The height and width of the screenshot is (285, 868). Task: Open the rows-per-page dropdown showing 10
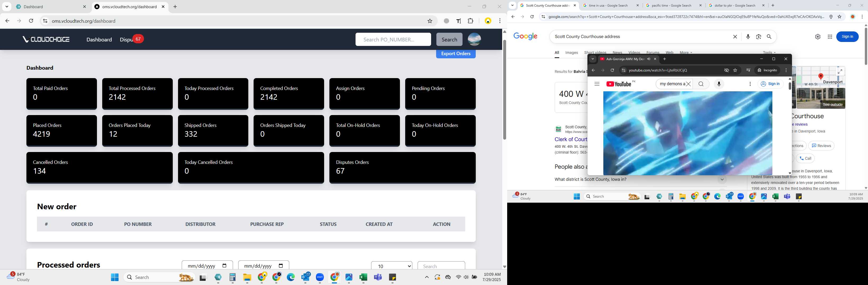pos(391,266)
